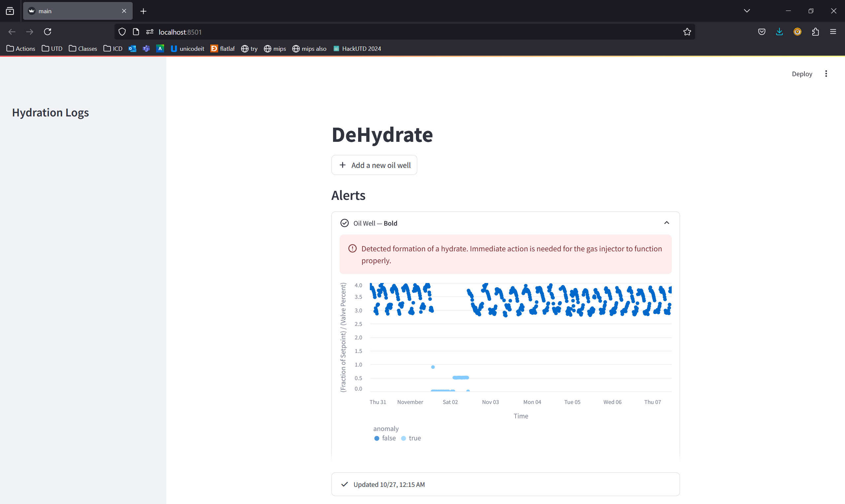Open the Classes bookmarks folder
The height and width of the screenshot is (504, 845).
click(x=83, y=48)
